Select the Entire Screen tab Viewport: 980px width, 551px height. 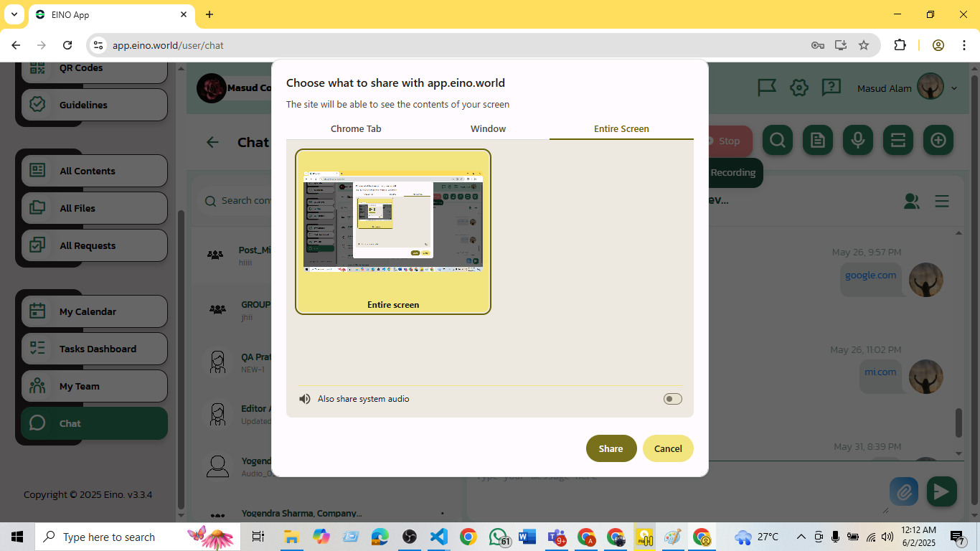(621, 129)
